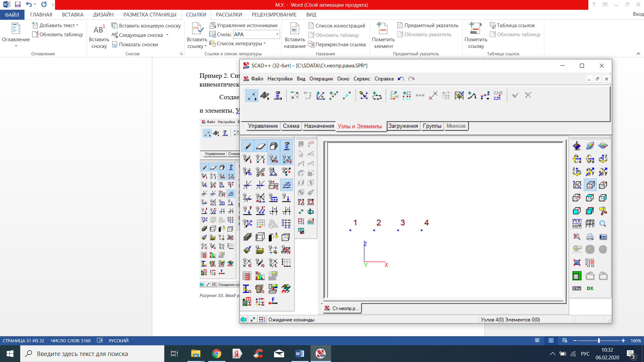
Task: Click the paintbrush icon in filters panel
Action: [x=248, y=250]
